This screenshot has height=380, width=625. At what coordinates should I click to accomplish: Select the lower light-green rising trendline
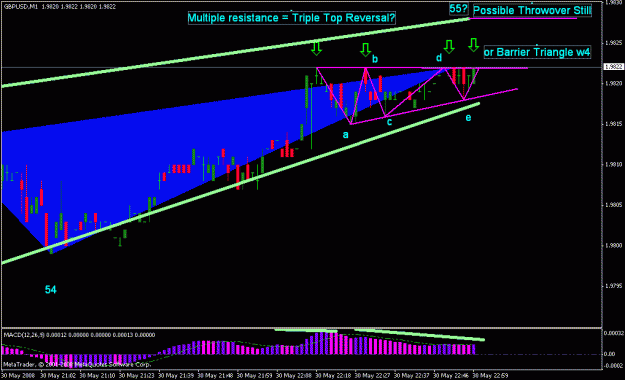pyautogui.click(x=240, y=183)
